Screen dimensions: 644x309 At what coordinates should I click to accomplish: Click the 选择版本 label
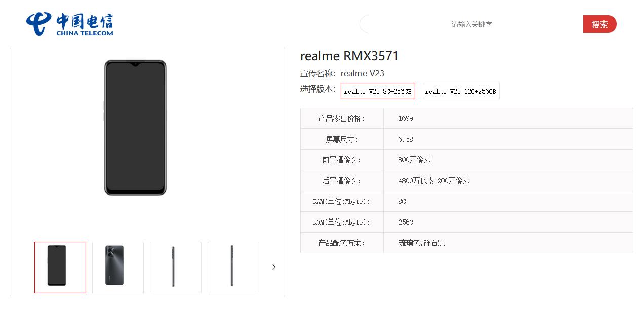point(318,89)
